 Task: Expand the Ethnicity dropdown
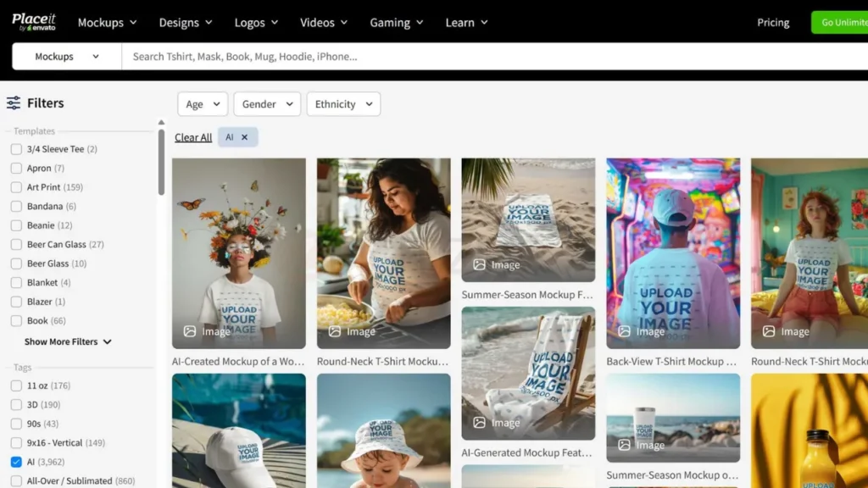coord(343,104)
